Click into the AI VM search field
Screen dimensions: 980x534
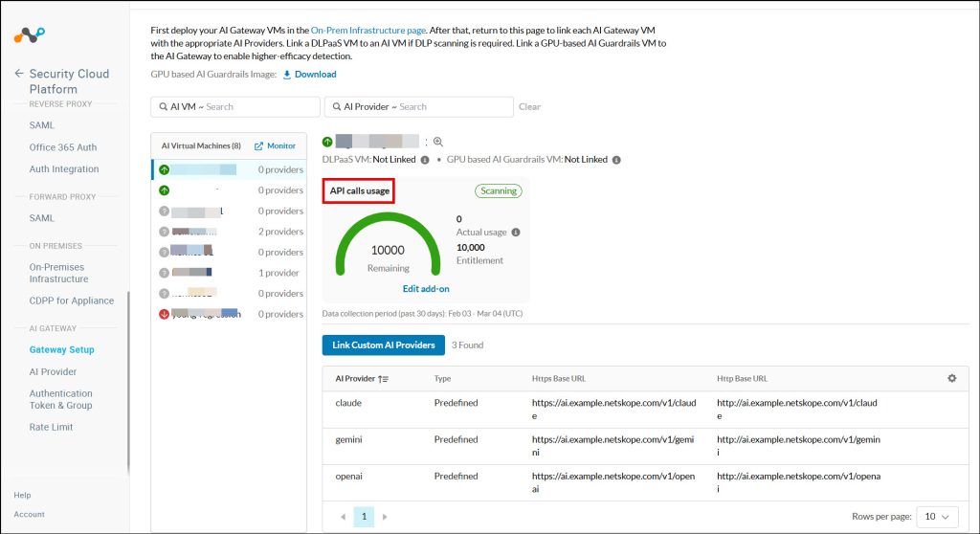(x=235, y=107)
